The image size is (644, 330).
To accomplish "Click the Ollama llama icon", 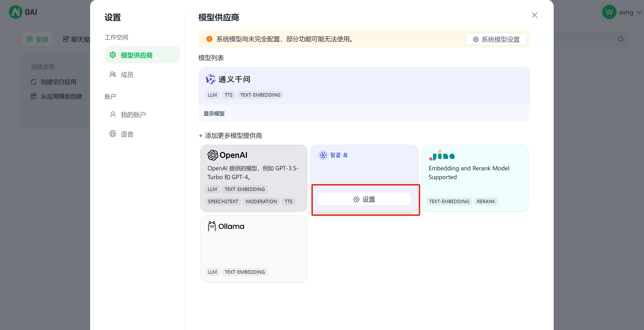I will 212,226.
